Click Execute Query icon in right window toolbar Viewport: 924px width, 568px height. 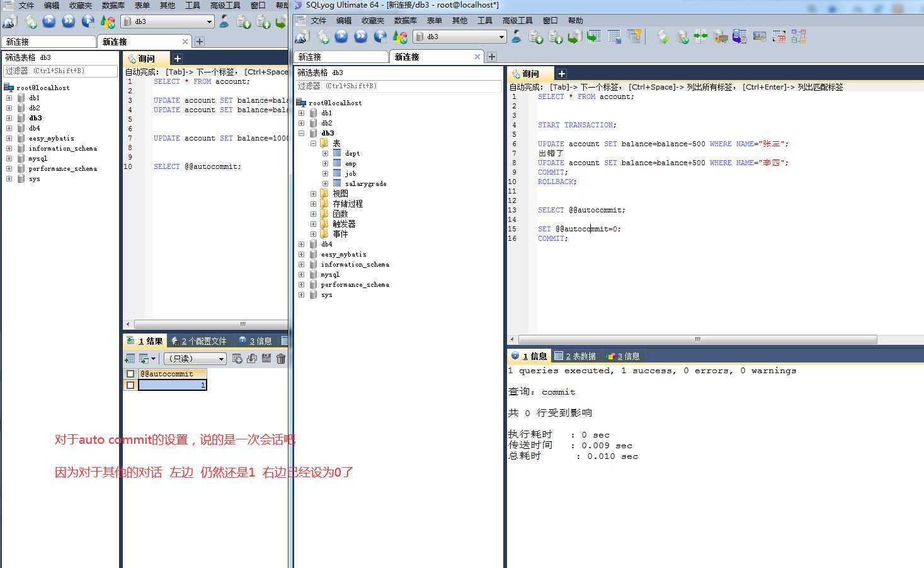pyautogui.click(x=341, y=37)
